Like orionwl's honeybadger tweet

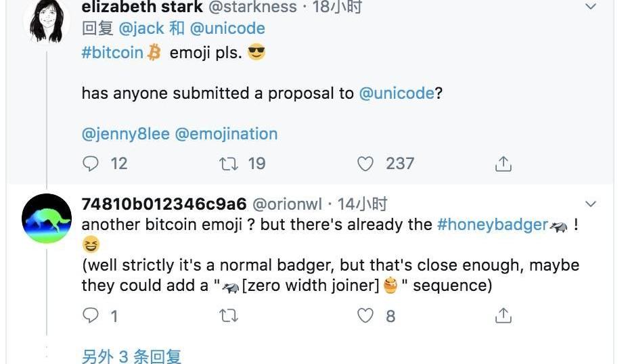365,316
